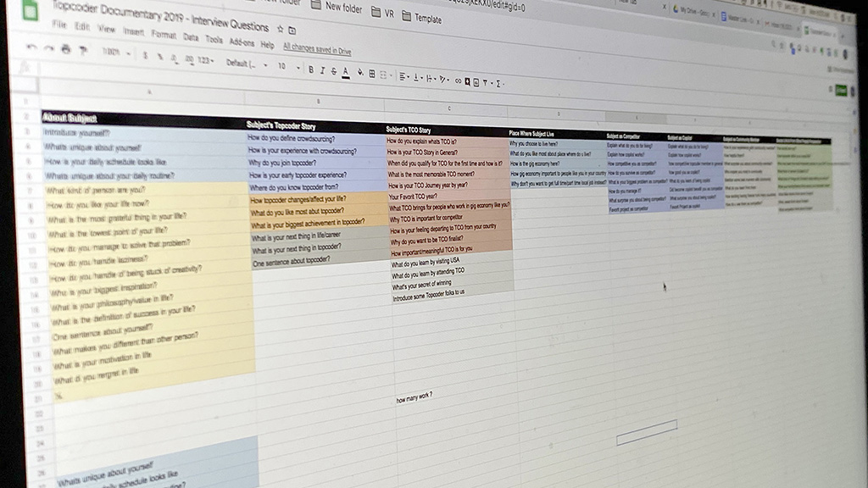The image size is (868, 488).
Task: Open the vertical align dropdown
Action: (x=417, y=77)
